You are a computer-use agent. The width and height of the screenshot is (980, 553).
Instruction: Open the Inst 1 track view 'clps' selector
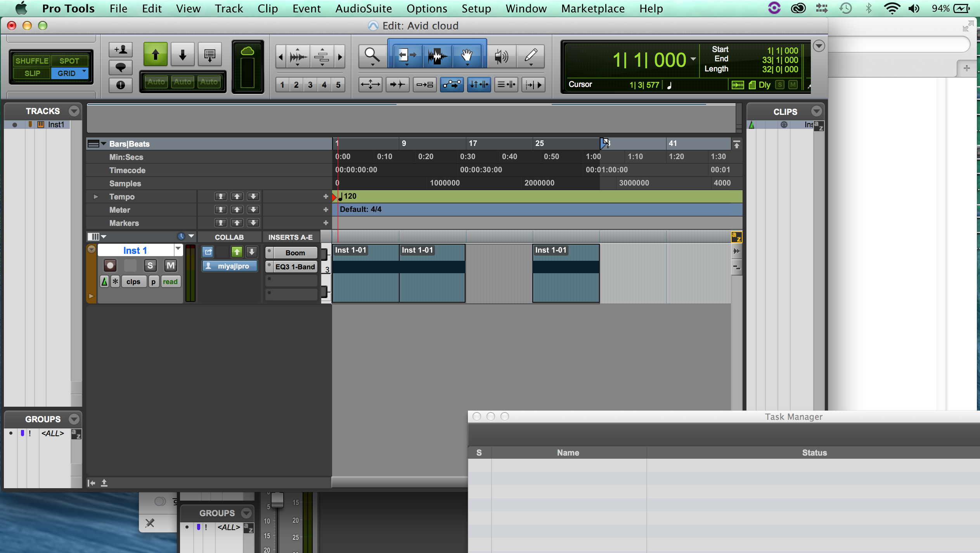[x=133, y=282]
